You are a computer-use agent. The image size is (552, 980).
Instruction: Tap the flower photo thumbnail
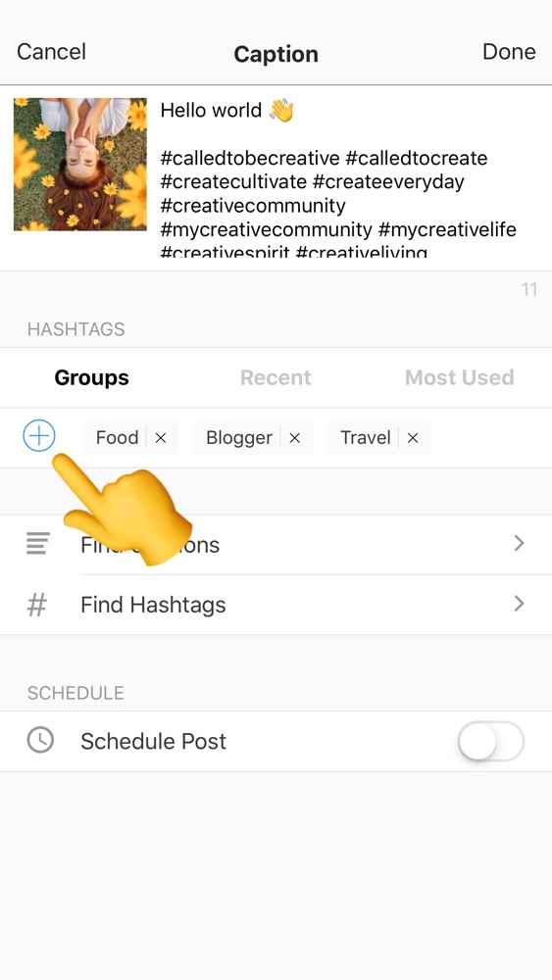(80, 165)
